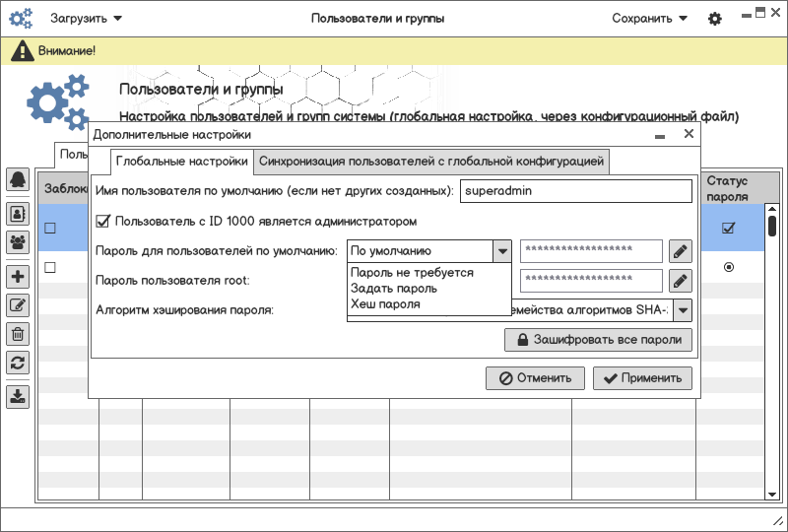Choose 'Задать пароль' from dropdown list

click(x=394, y=289)
